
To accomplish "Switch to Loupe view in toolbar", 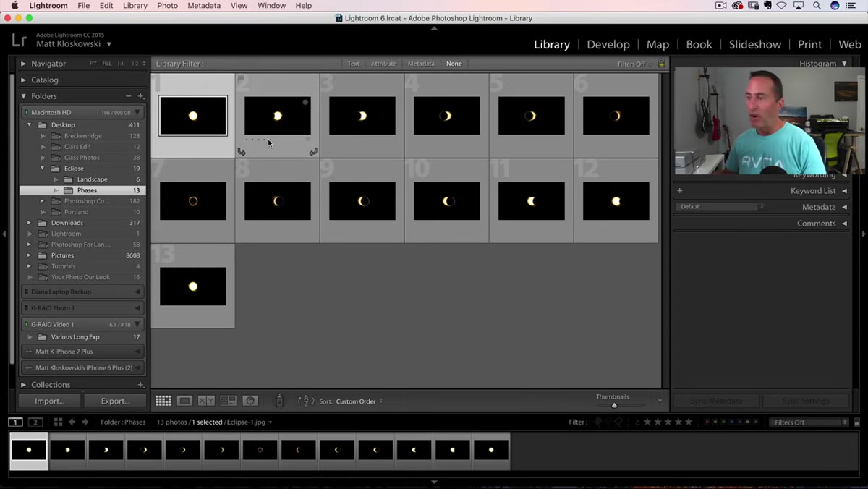I will [x=184, y=401].
